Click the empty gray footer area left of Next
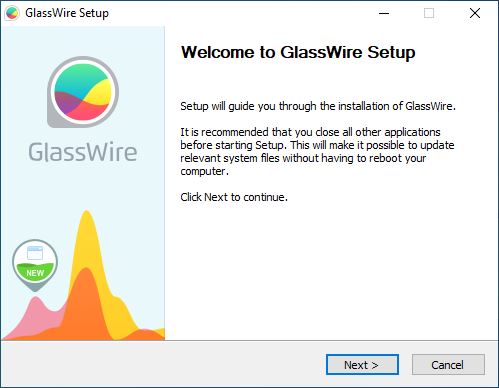The height and width of the screenshot is (388, 499). coord(163,364)
